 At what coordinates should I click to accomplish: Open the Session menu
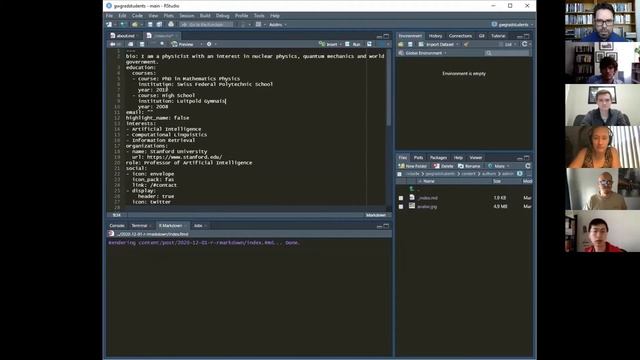coord(187,16)
